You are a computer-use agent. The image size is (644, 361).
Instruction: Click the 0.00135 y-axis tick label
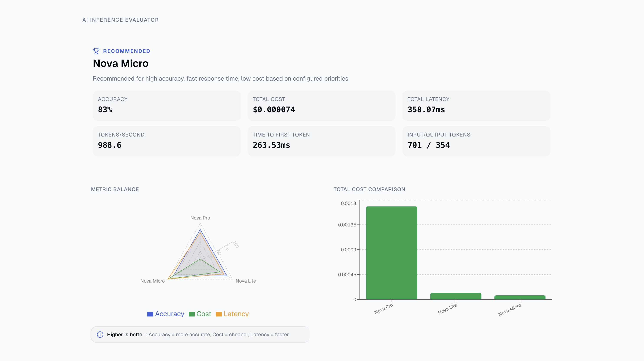(347, 225)
